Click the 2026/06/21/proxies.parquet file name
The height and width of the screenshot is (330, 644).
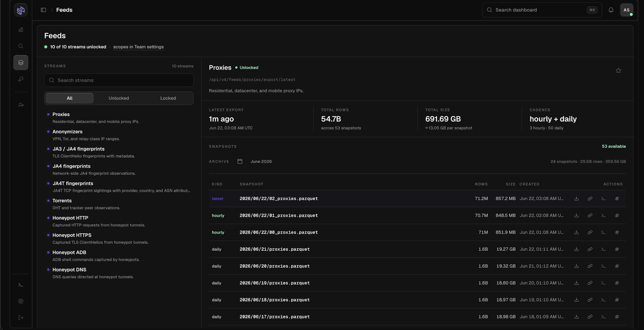(x=275, y=249)
